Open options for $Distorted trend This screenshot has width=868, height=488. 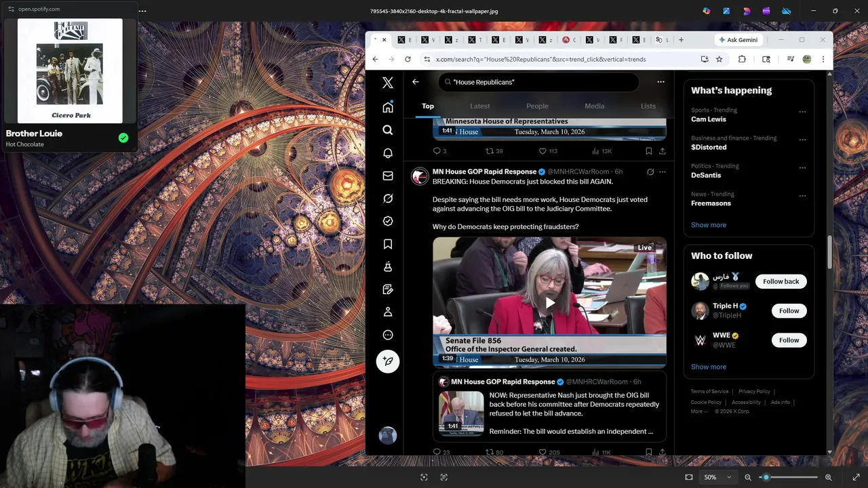pos(802,140)
